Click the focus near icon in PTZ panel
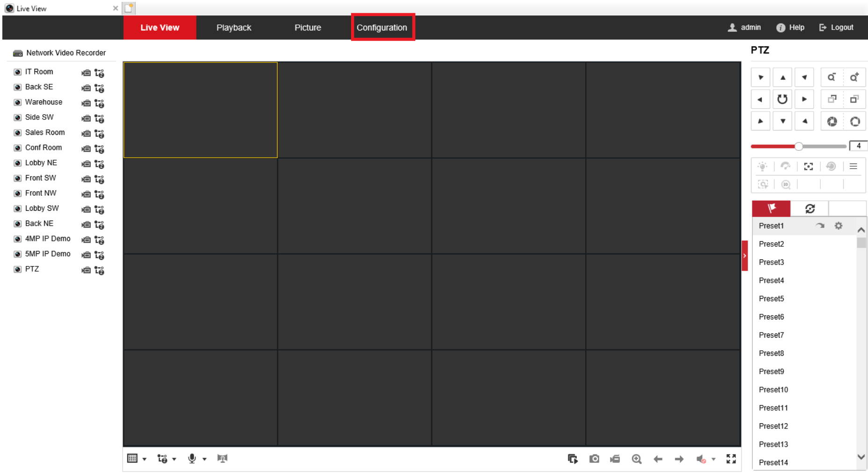The height and width of the screenshot is (473, 868). pos(831,99)
